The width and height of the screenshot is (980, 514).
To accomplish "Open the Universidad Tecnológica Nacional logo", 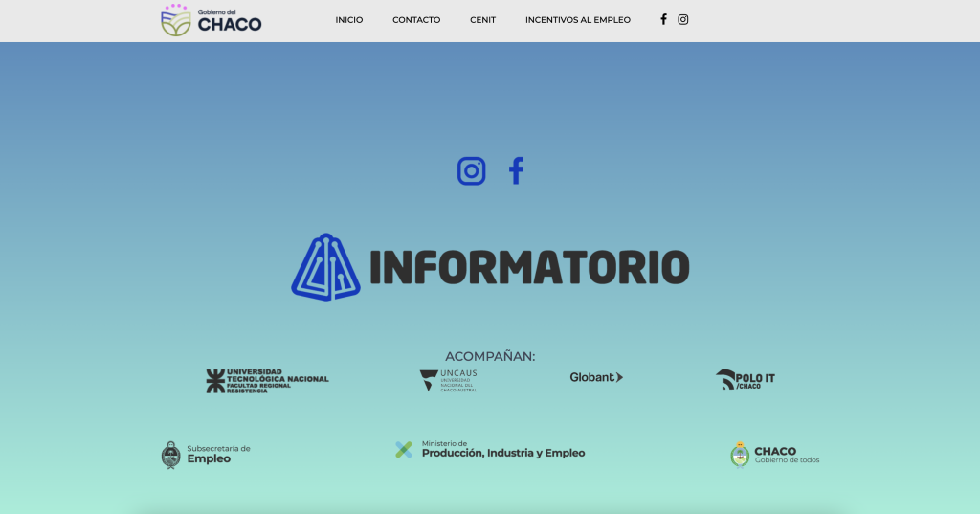I will (x=267, y=380).
